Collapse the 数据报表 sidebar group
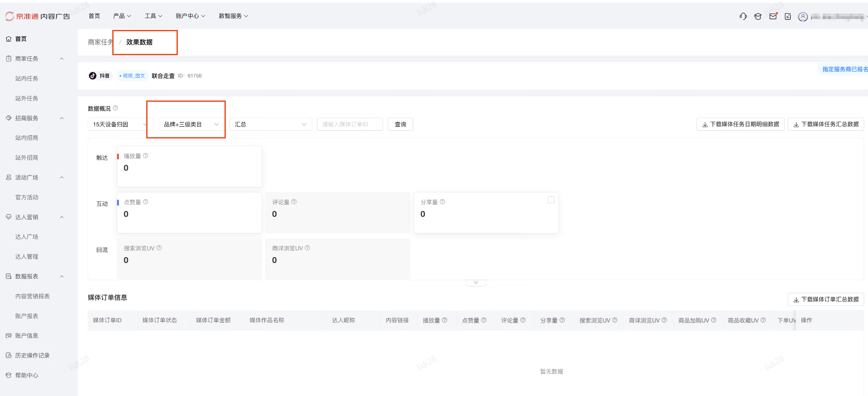Viewport: 868px width, 396px height. (62, 277)
